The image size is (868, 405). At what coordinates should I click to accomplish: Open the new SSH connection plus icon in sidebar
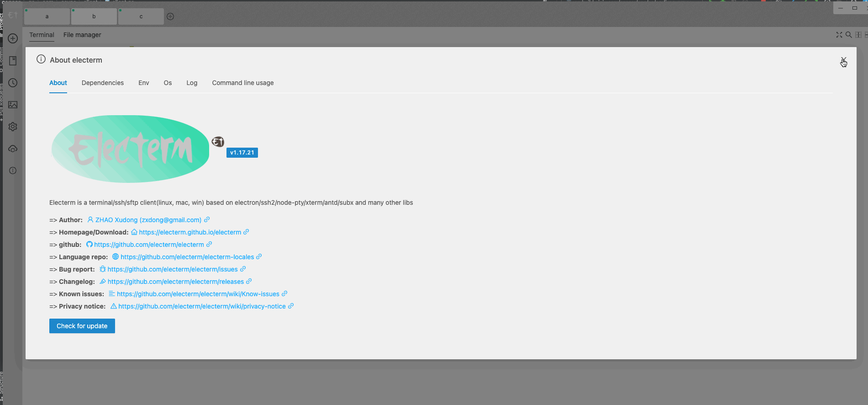[x=13, y=38]
